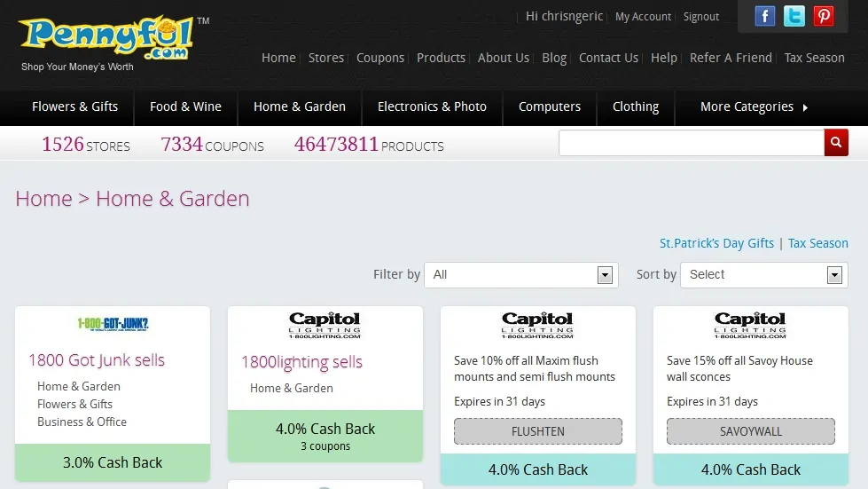
Task: Go to Stores in top navigation
Action: [x=326, y=58]
